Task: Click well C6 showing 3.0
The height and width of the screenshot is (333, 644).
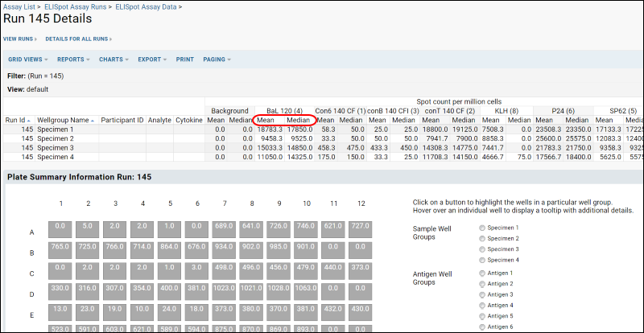Action: click(x=196, y=270)
